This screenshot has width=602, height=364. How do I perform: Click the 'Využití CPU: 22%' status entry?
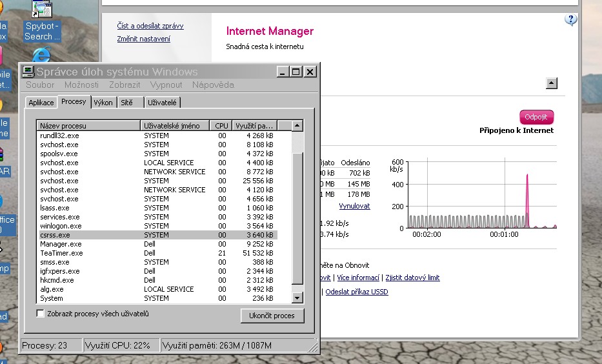pyautogui.click(x=121, y=345)
